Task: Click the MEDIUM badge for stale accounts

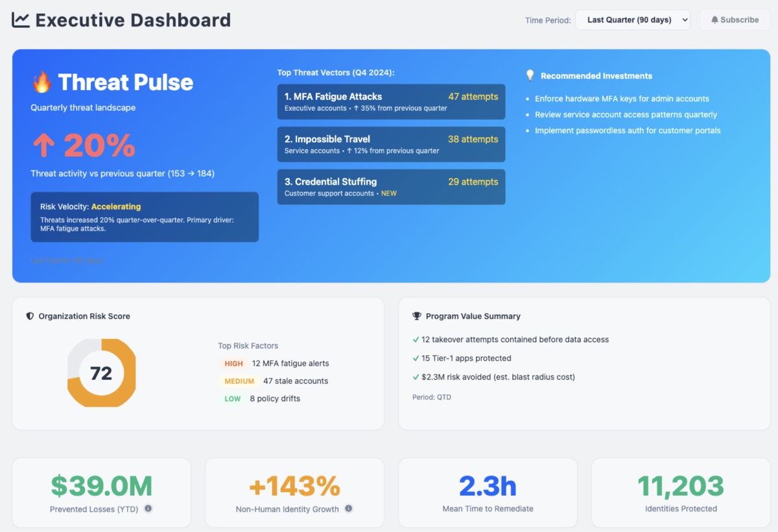Action: pyautogui.click(x=239, y=381)
